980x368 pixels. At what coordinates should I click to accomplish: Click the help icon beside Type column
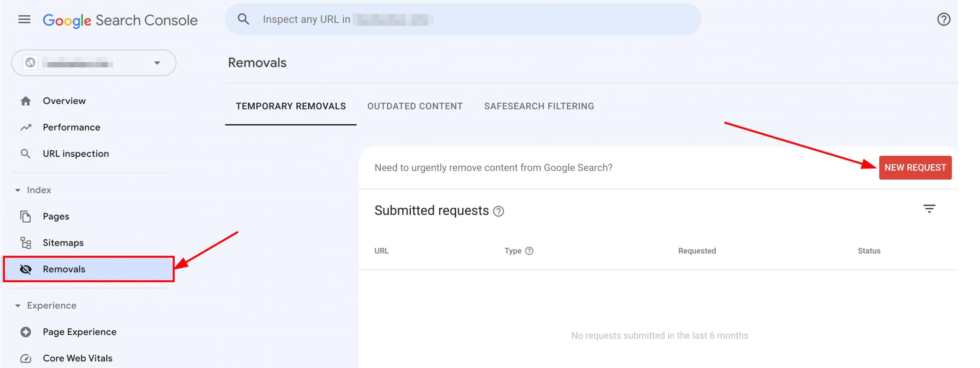(529, 251)
